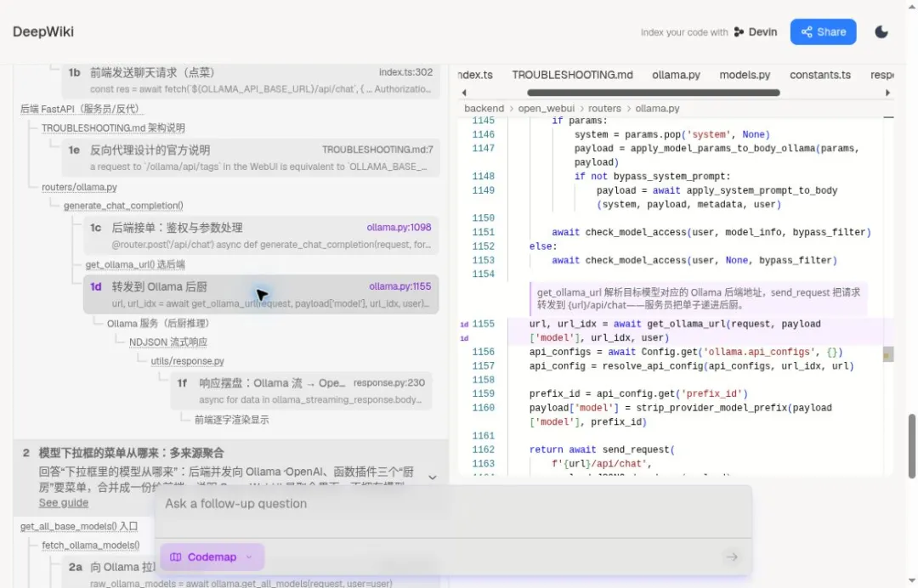
Task: Click the right arrow of the tab scrollbar
Action: pos(887,93)
